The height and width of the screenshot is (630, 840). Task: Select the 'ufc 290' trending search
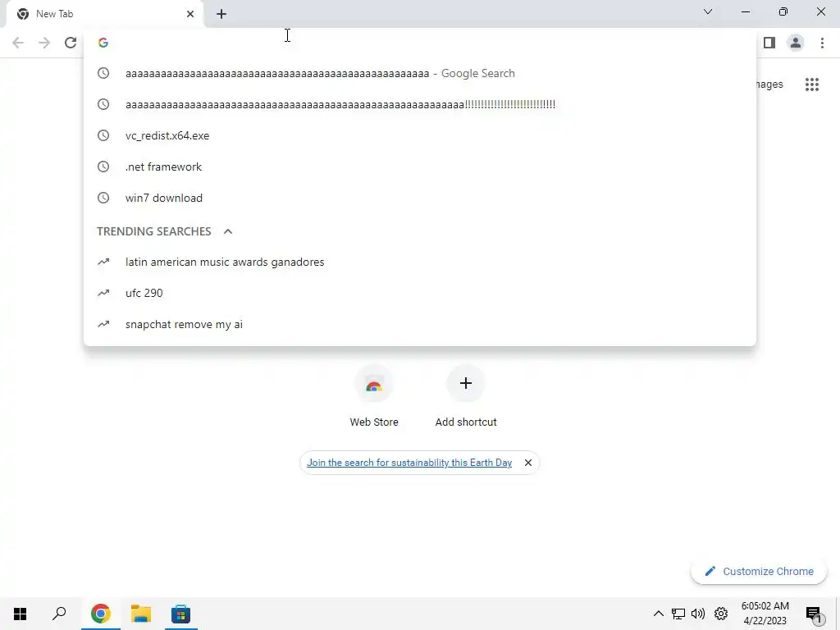pos(420,293)
